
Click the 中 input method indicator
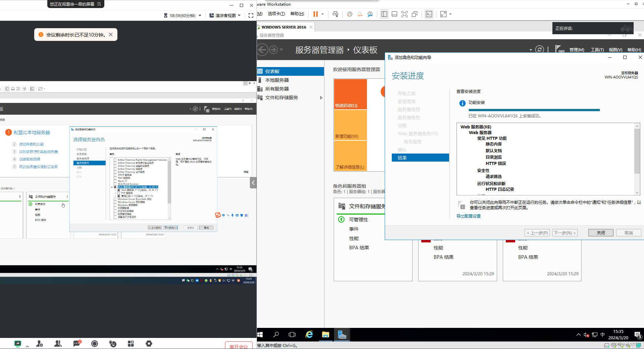tap(603, 335)
